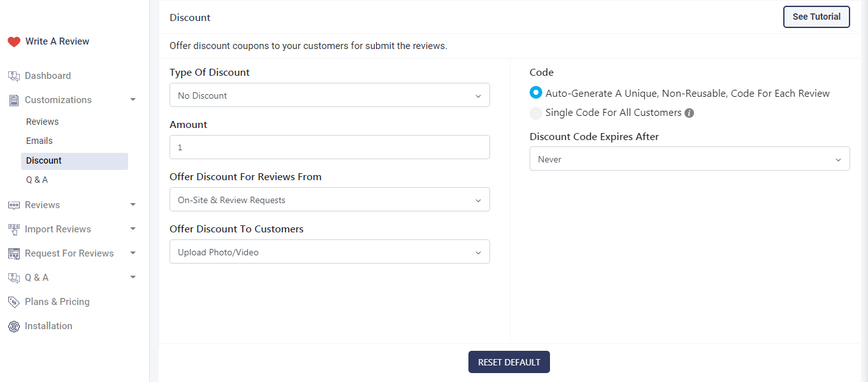Open Offer Discount To Customers dropdown

(329, 252)
